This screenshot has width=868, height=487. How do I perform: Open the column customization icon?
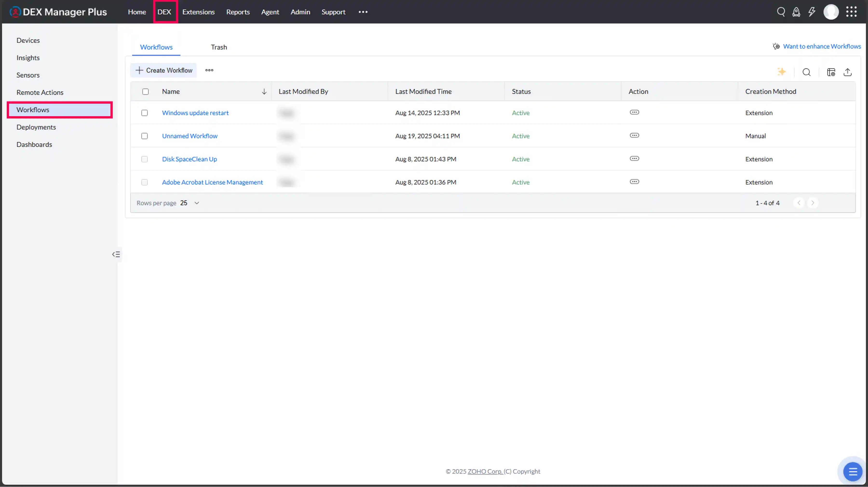[x=831, y=72]
